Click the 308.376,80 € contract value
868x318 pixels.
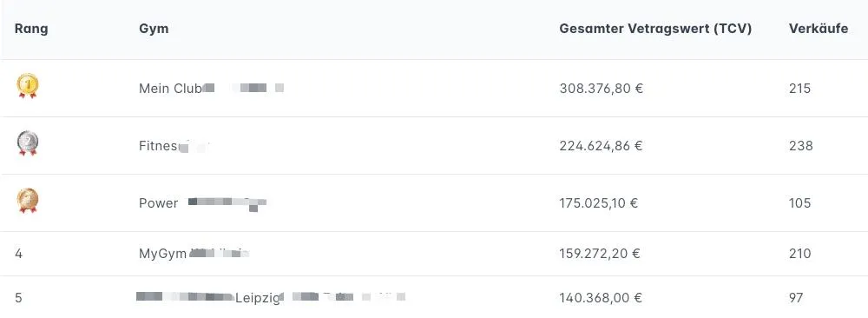click(x=602, y=89)
